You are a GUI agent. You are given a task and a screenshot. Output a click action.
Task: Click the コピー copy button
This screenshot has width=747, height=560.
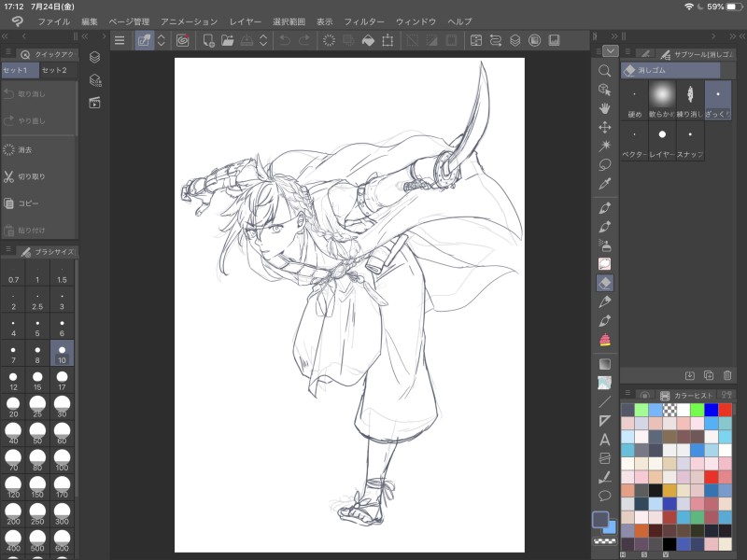point(28,203)
